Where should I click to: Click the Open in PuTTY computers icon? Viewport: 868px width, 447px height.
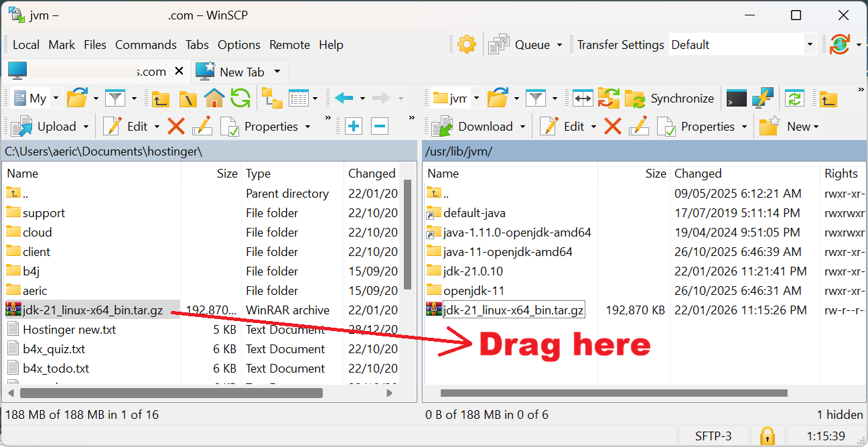[x=763, y=99]
